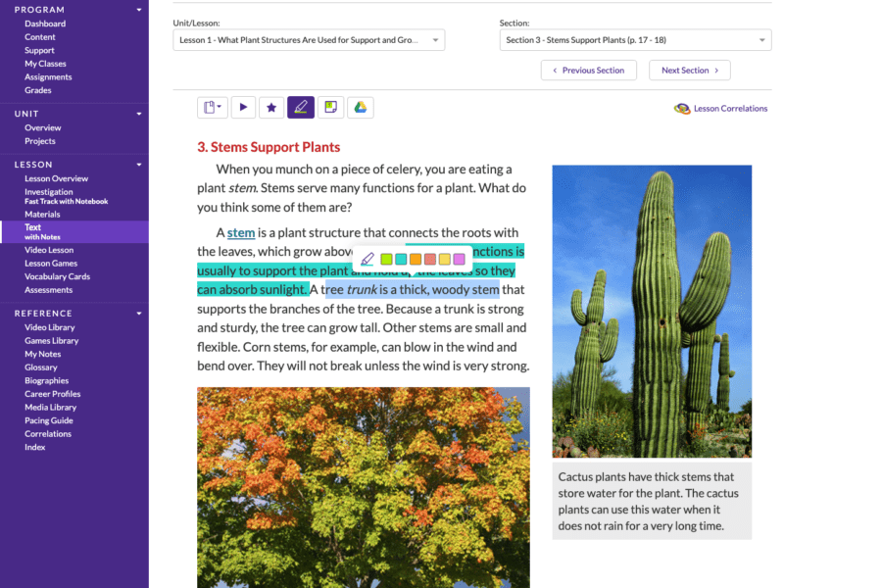Open My Notes in sidebar
This screenshot has height=588, width=882.
[x=43, y=354]
